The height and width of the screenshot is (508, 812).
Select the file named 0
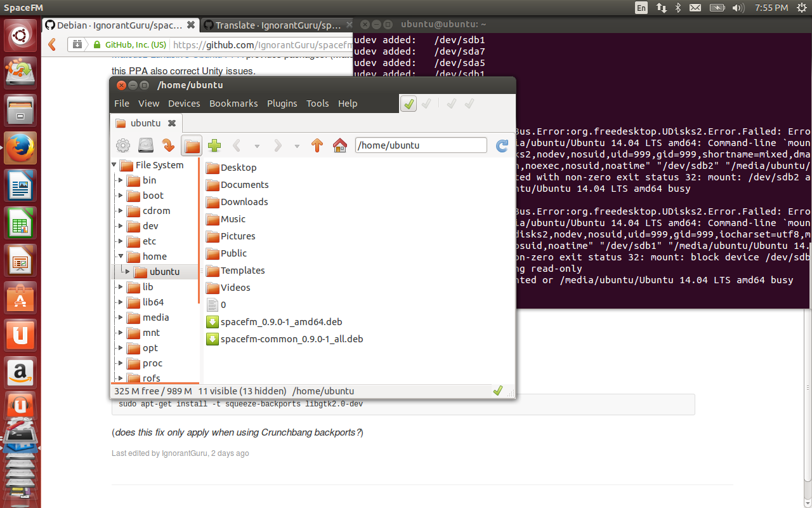tap(216, 305)
